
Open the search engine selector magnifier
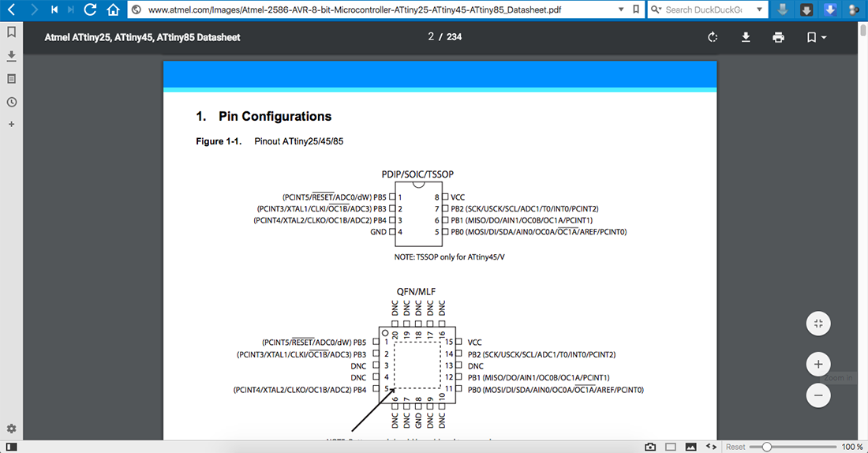click(x=656, y=9)
